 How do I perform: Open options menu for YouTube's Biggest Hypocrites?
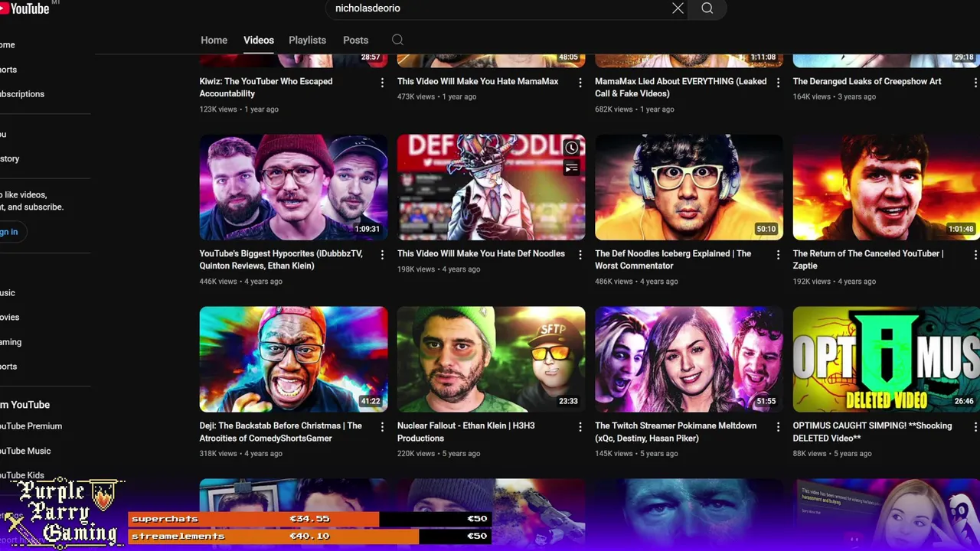pyautogui.click(x=382, y=255)
